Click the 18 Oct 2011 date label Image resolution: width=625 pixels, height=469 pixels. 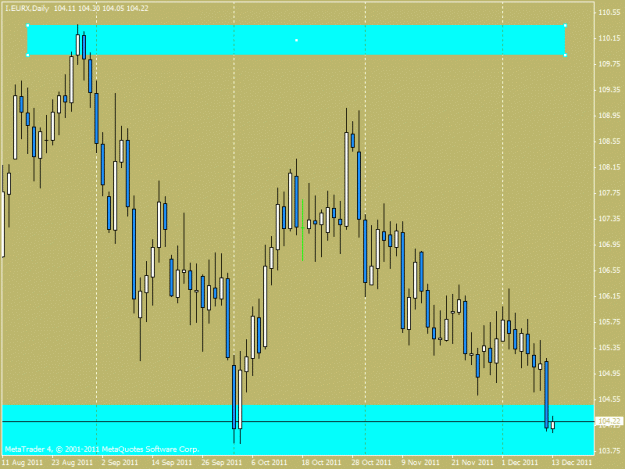pos(321,463)
